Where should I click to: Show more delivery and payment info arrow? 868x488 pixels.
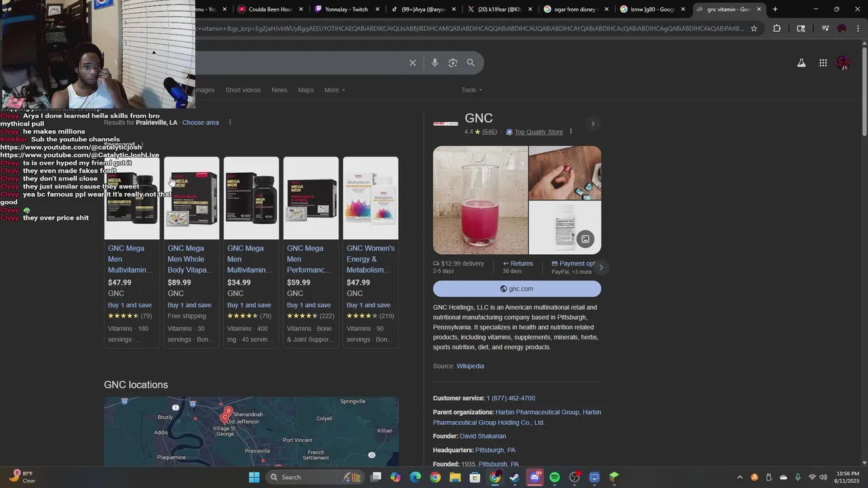(x=601, y=267)
